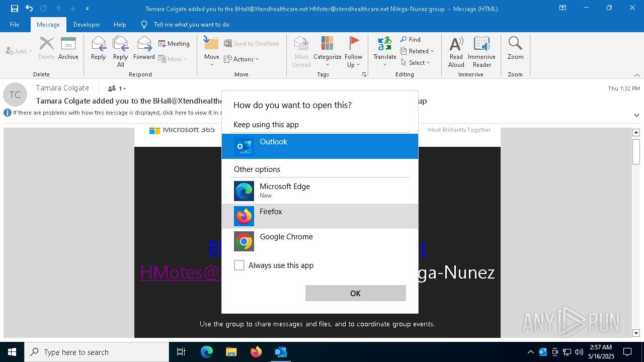Open the Customize Quick Access Toolbar dropdown

(x=88, y=9)
